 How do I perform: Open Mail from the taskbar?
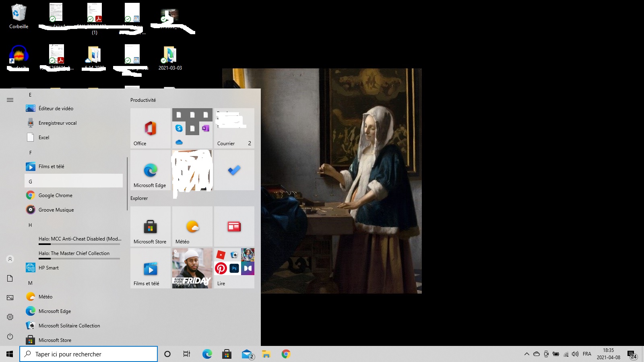247,354
